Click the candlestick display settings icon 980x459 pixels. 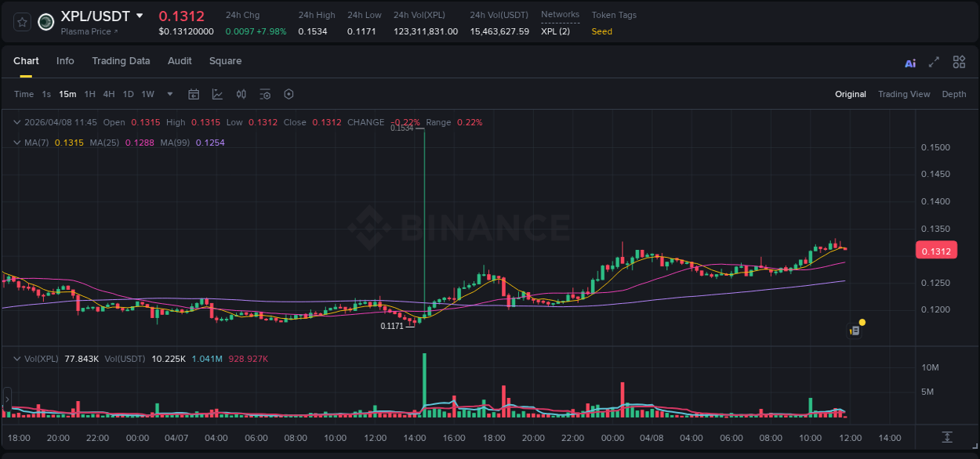point(241,94)
